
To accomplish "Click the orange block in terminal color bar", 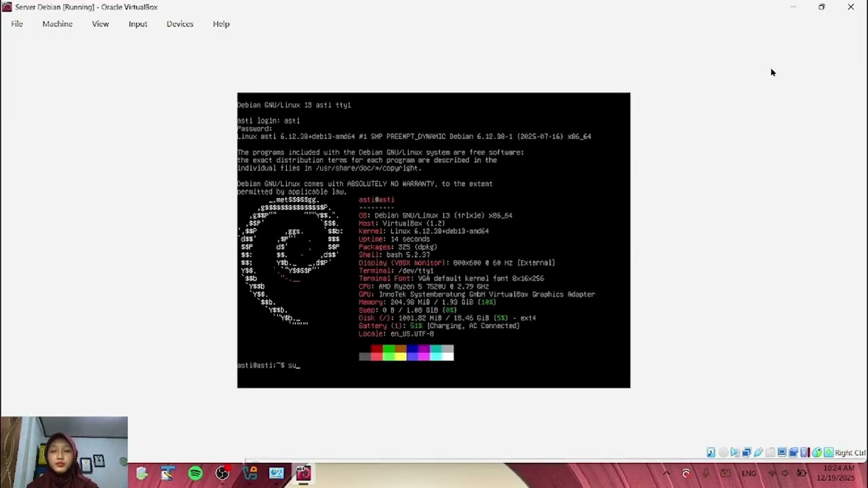I will [x=400, y=349].
